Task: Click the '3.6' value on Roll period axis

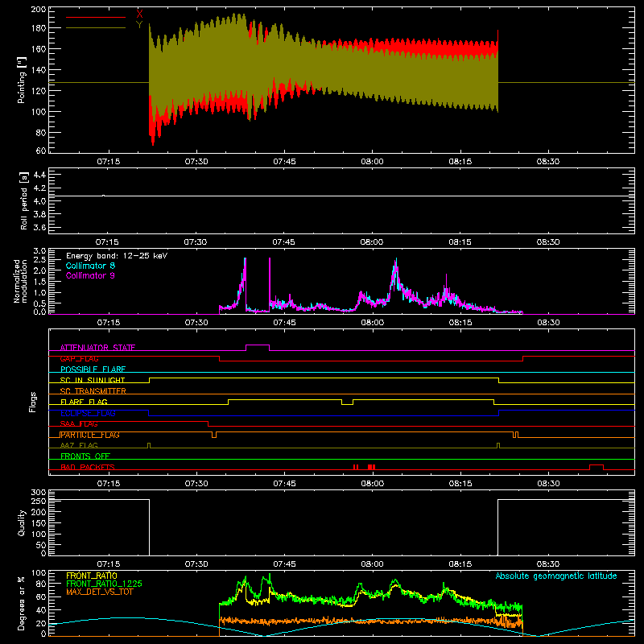Action: (x=39, y=227)
